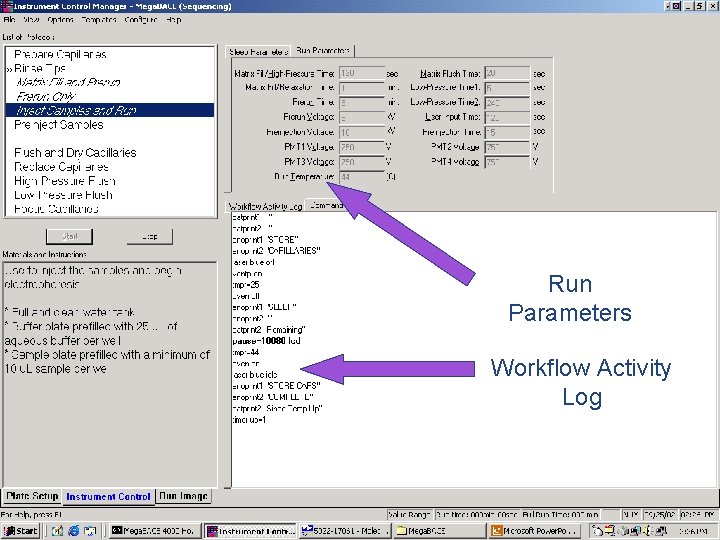Image resolution: width=720 pixels, height=540 pixels.
Task: Click the Matrix Flush Time field
Action: (x=507, y=73)
